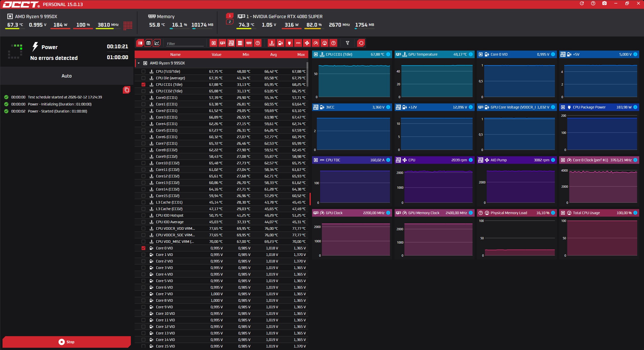Viewport: 644px width, 350px height.
Task: Toggle temperature sensors filter icon
Action: click(272, 43)
